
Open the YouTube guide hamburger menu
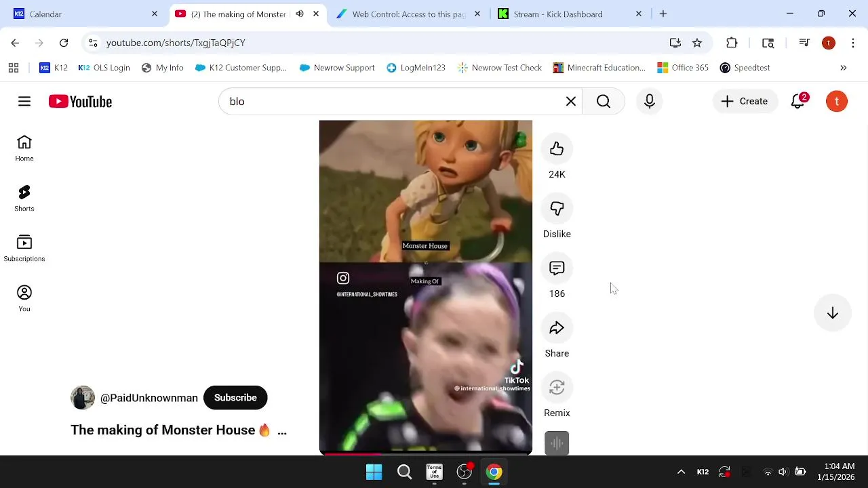point(24,101)
